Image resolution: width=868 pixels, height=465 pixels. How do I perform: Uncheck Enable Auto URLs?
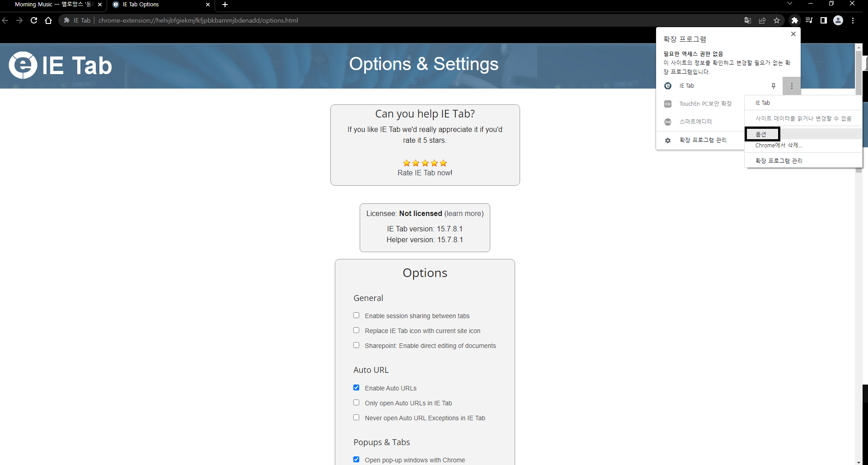pos(356,388)
